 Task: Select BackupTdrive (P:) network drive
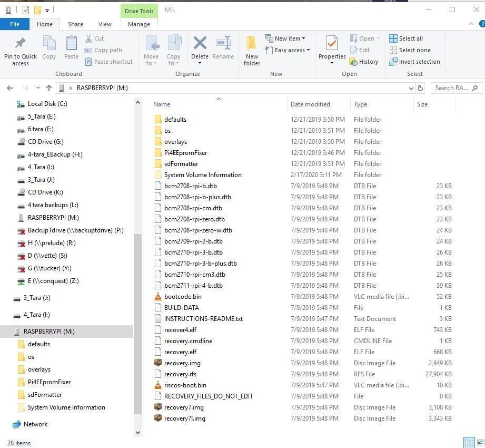(x=75, y=230)
